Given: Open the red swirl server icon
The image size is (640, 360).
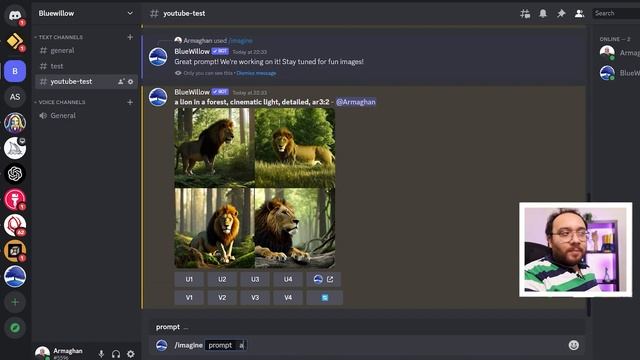Looking at the screenshot, I should [x=15, y=225].
